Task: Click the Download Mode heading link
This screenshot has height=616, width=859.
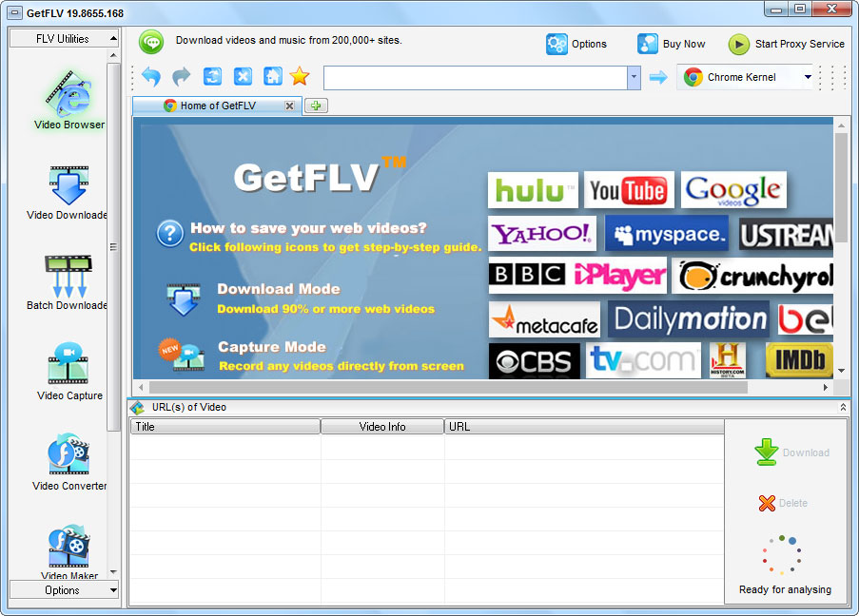Action: (x=279, y=289)
